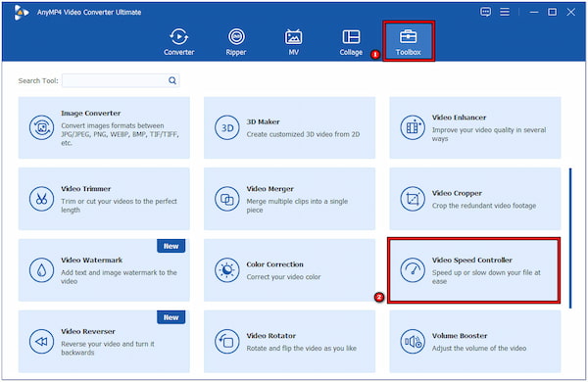Select the Toolbox tab

tap(409, 41)
